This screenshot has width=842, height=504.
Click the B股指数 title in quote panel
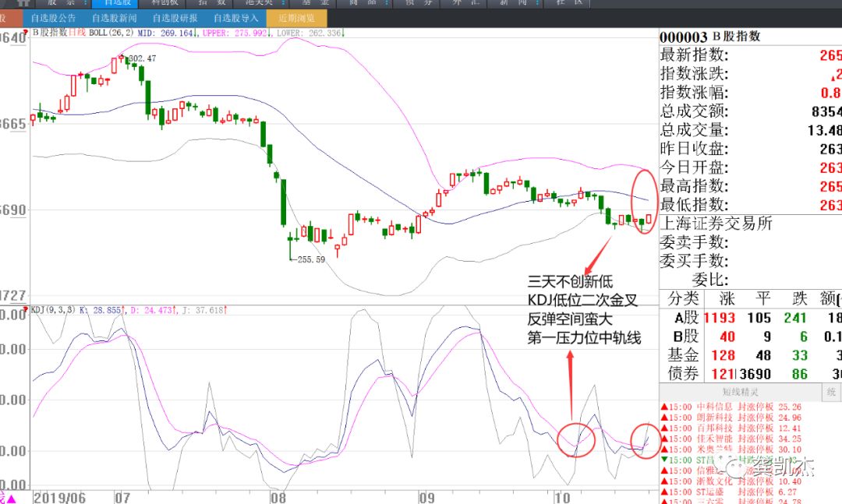click(736, 37)
